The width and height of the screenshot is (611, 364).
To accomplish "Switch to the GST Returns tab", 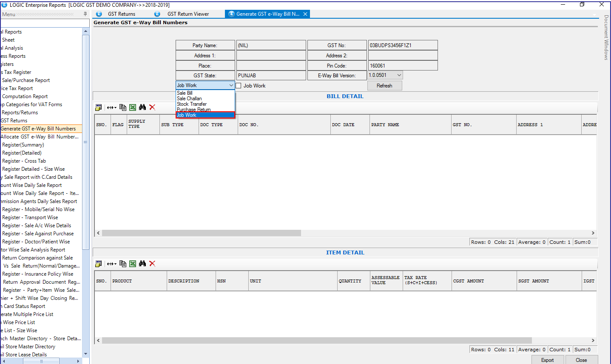I will pos(122,14).
